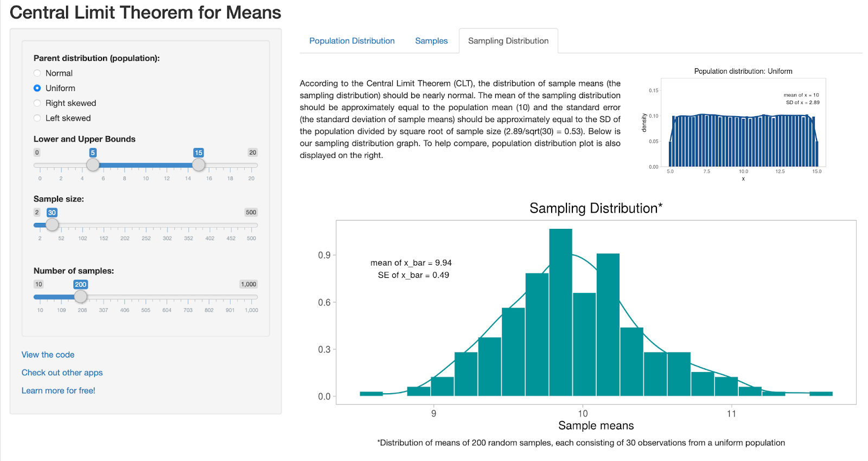Click the upper bound slider handle at 15
This screenshot has width=868, height=461.
pos(199,165)
